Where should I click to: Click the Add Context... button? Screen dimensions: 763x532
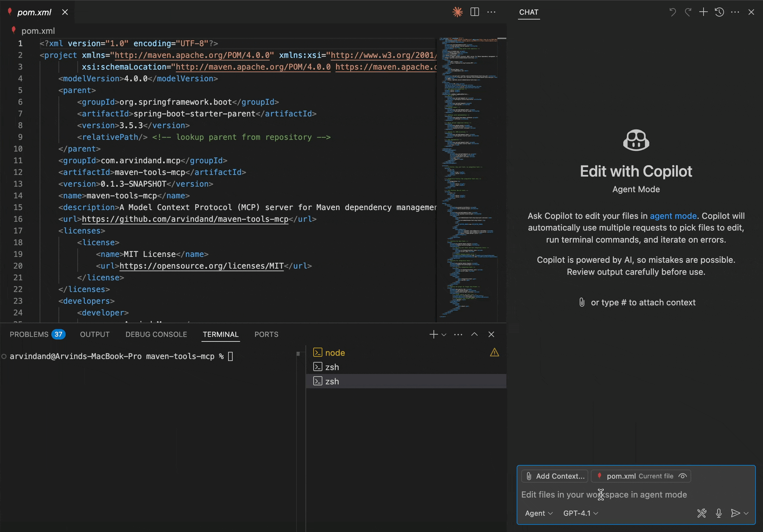555,476
